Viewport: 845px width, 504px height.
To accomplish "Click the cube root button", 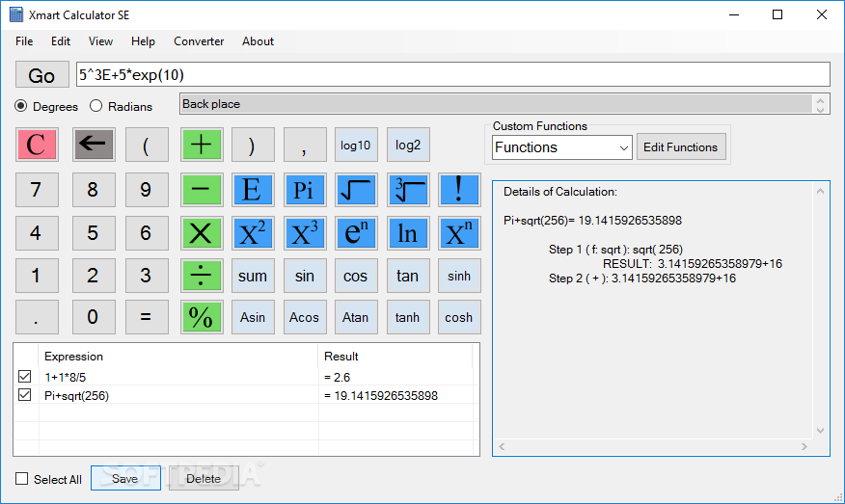I will tap(408, 190).
